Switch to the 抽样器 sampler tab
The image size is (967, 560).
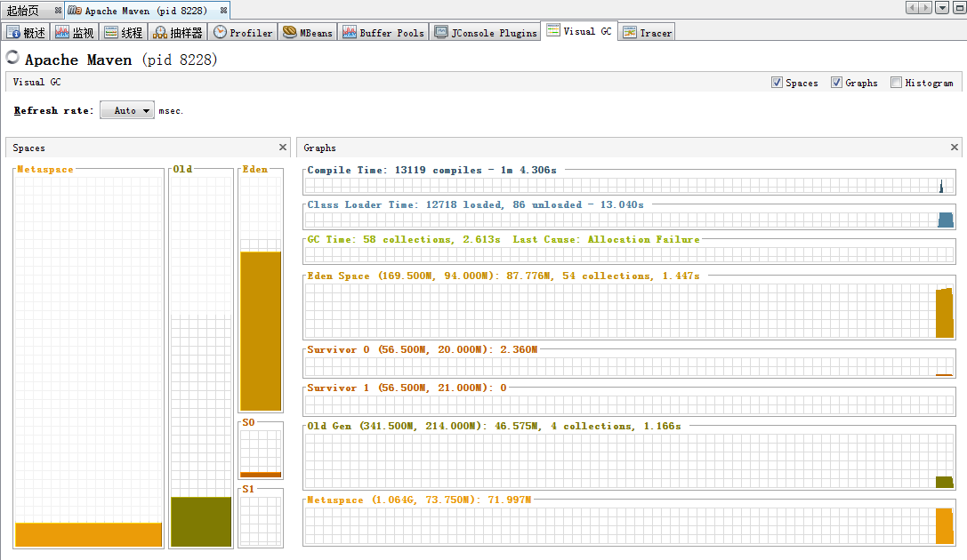178,33
